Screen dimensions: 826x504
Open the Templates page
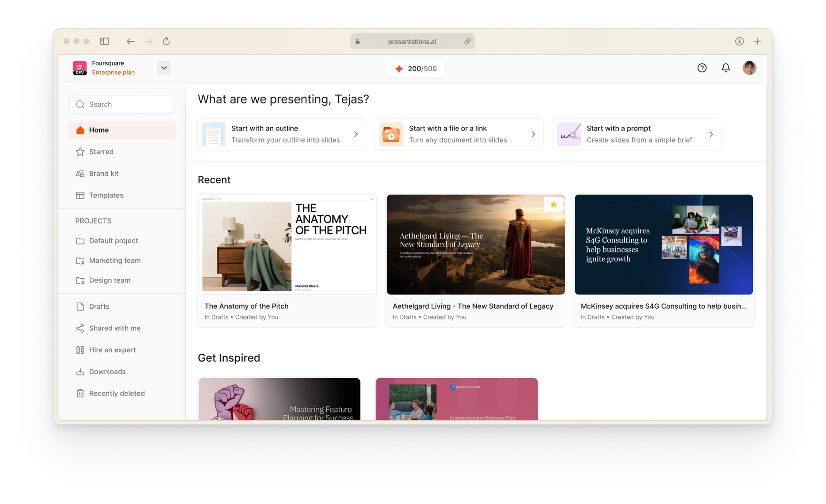point(122,195)
